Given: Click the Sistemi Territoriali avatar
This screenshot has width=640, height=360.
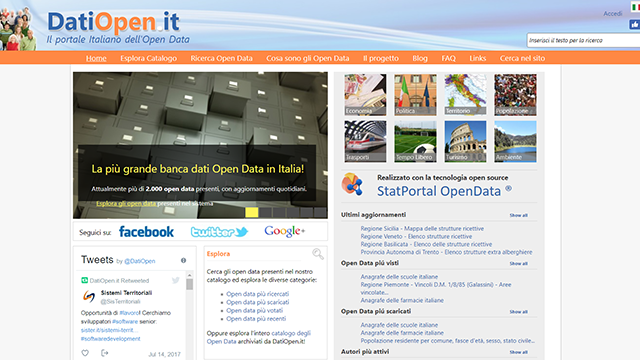Looking at the screenshot, I should (x=89, y=296).
